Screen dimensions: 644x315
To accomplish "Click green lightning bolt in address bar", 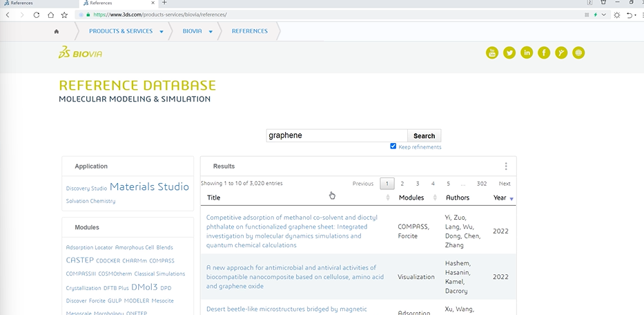I will tap(596, 15).
